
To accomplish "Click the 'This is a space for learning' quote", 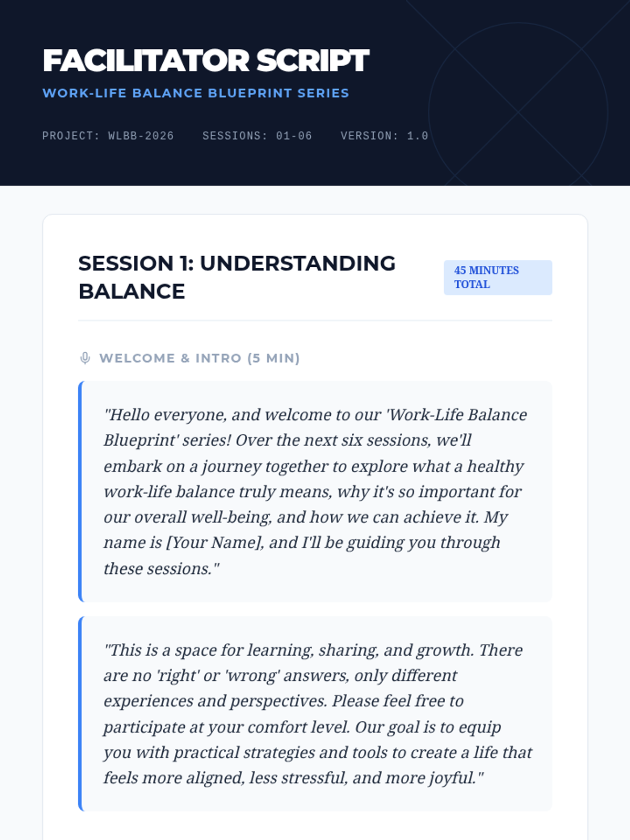I will coord(315,714).
